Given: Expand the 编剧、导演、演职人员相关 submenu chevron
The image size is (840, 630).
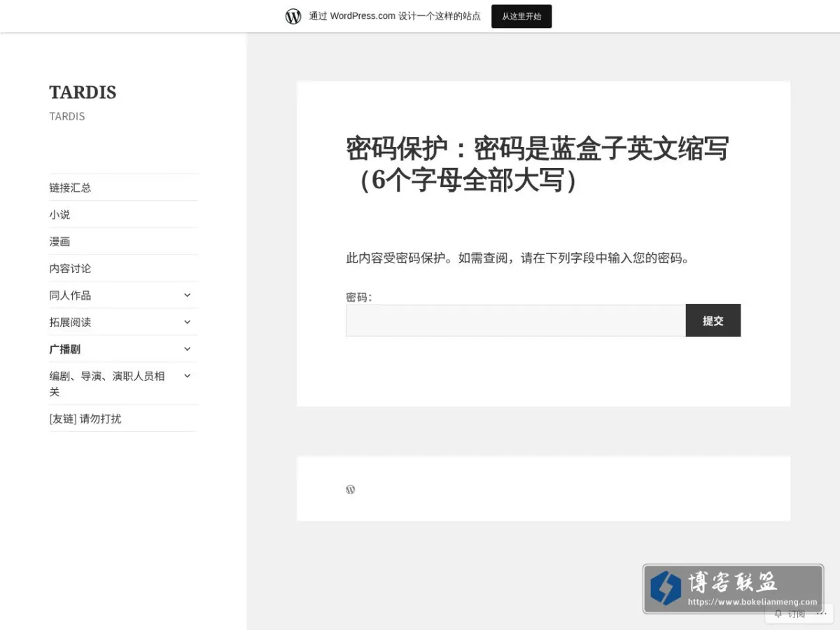Looking at the screenshot, I should coord(187,376).
